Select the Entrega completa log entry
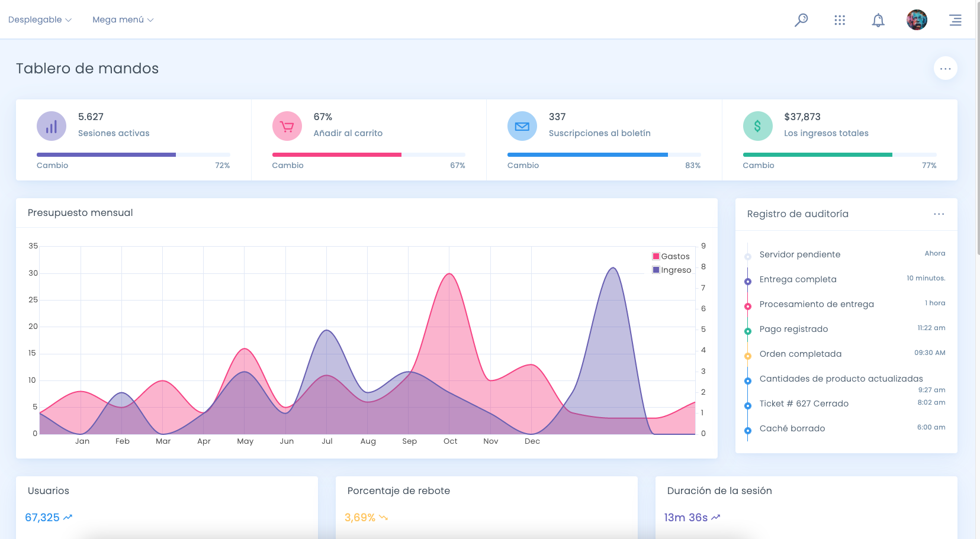This screenshot has height=539, width=980. [x=798, y=279]
